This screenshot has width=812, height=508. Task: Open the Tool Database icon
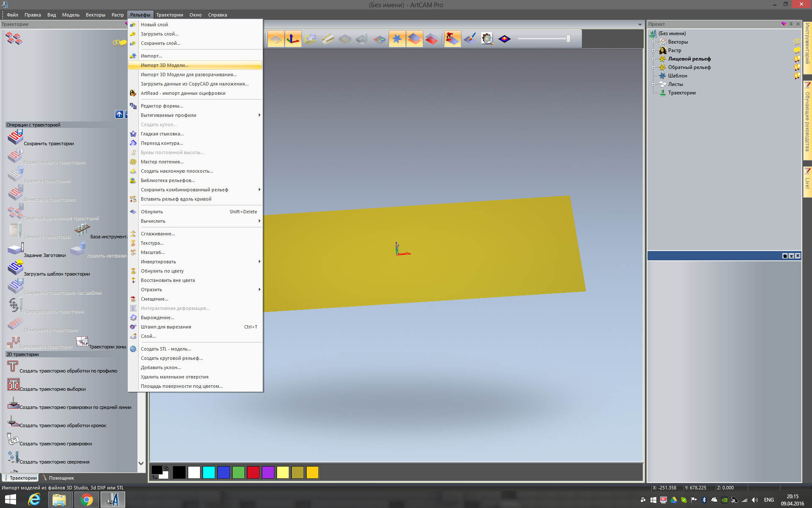point(82,230)
